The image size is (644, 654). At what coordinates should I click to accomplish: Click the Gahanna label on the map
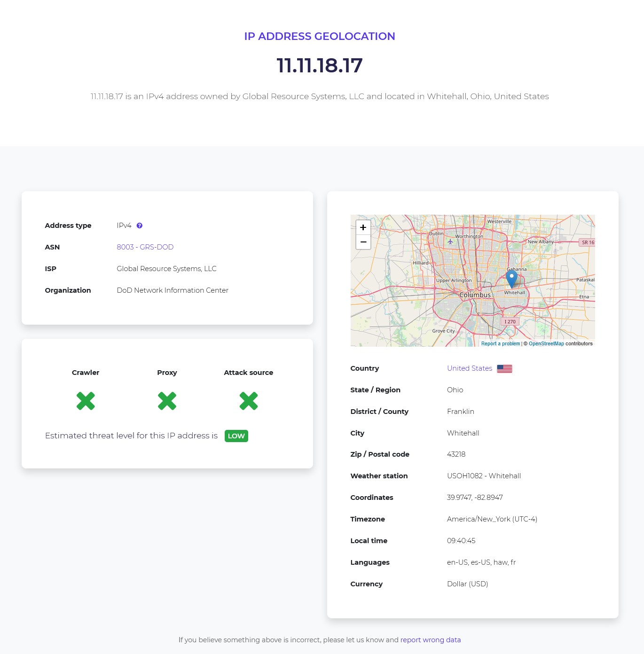point(517,269)
